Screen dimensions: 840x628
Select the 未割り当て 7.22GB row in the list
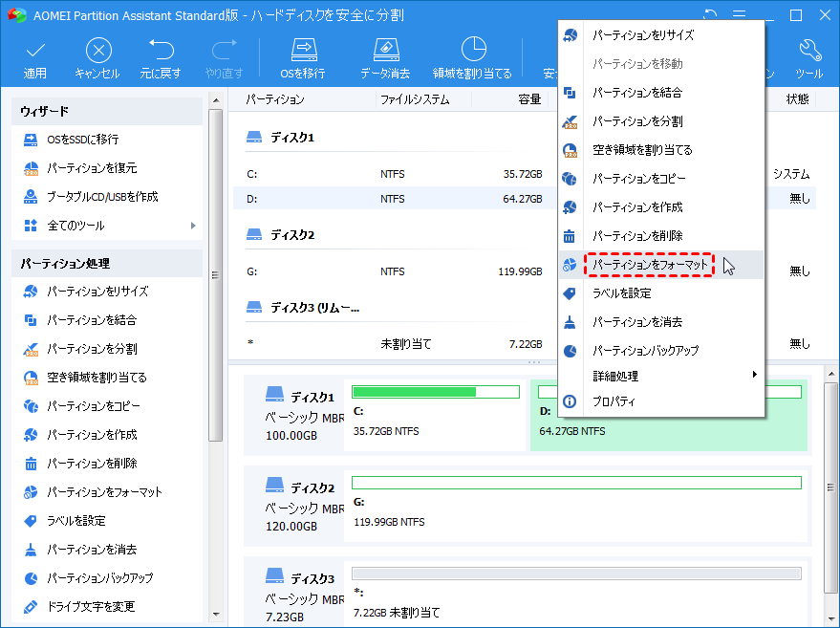(524, 344)
